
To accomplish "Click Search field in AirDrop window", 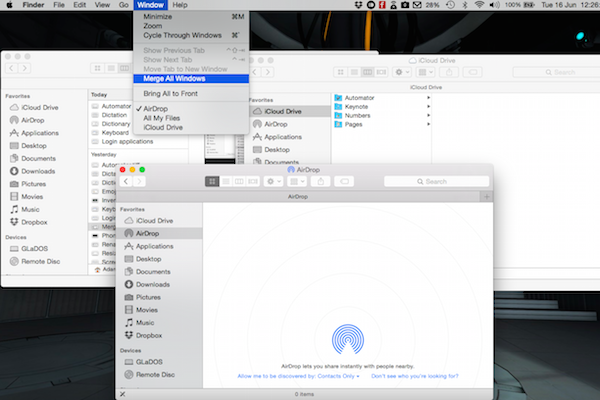I will click(x=436, y=181).
